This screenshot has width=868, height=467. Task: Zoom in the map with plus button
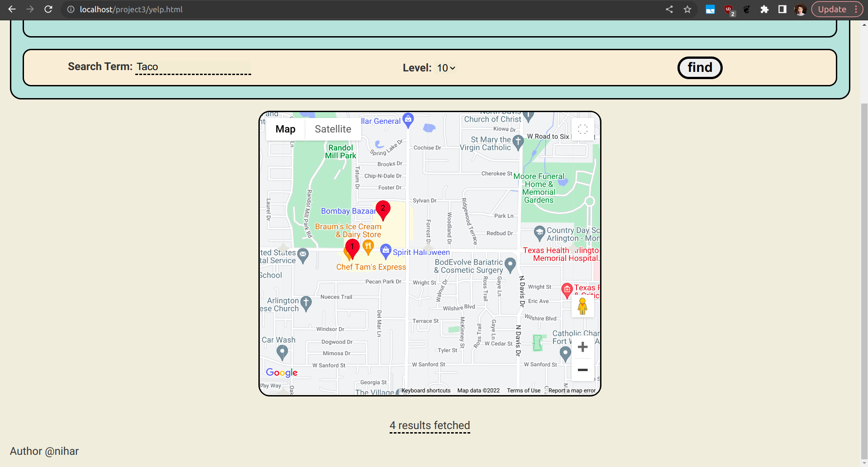(582, 347)
